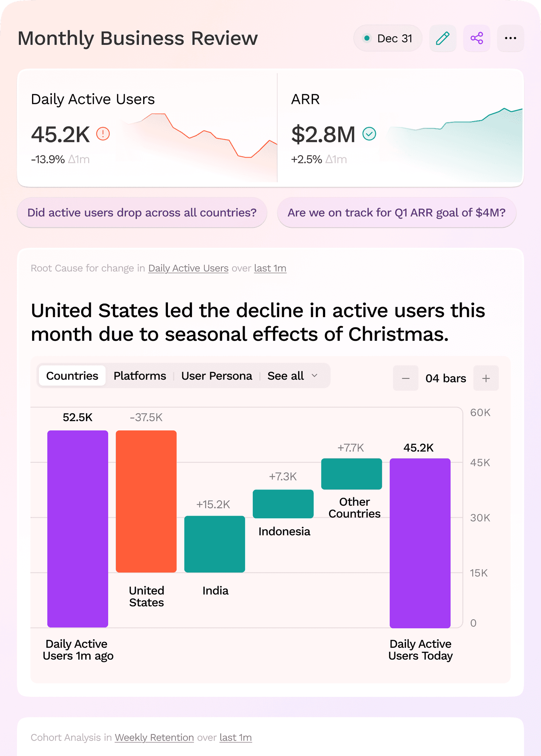The height and width of the screenshot is (756, 541).
Task: Ask if active users dropped across all countries
Action: coord(142,213)
